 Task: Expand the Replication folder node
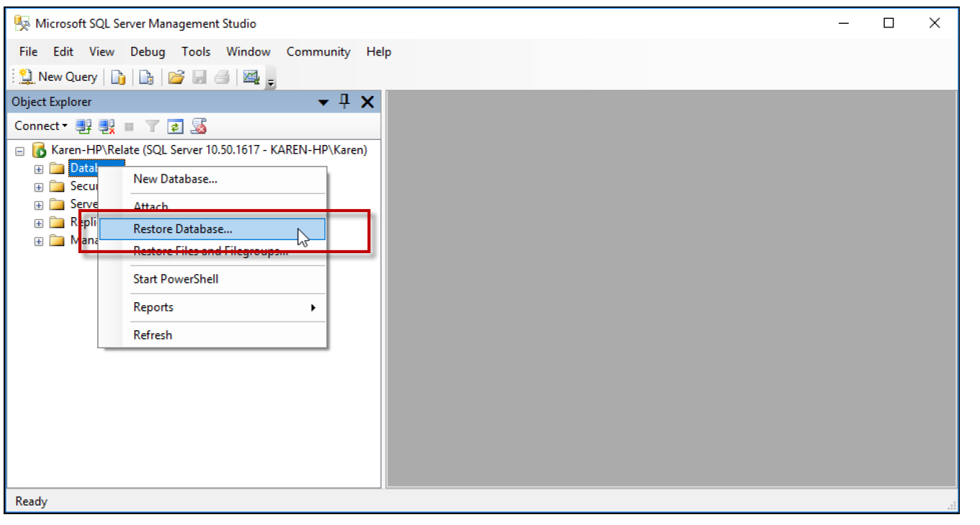coord(39,224)
